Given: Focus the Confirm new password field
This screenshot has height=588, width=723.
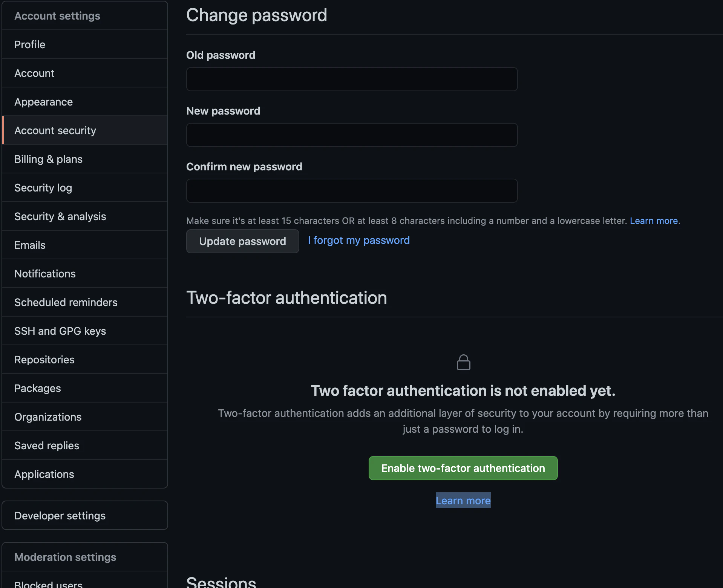Looking at the screenshot, I should pos(352,191).
